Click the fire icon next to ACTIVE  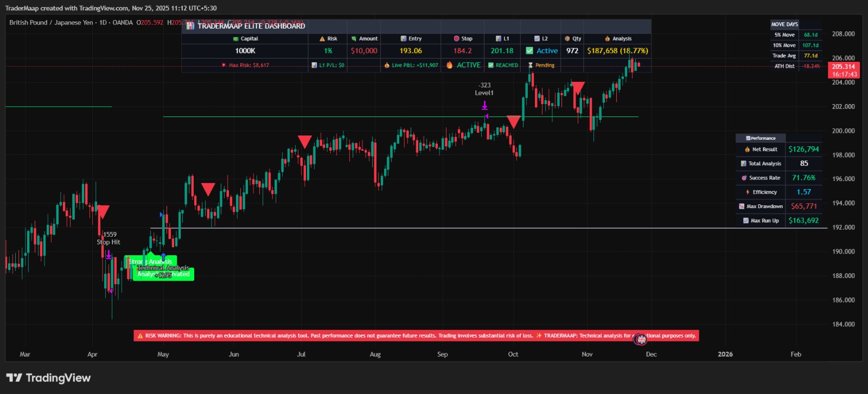click(449, 65)
